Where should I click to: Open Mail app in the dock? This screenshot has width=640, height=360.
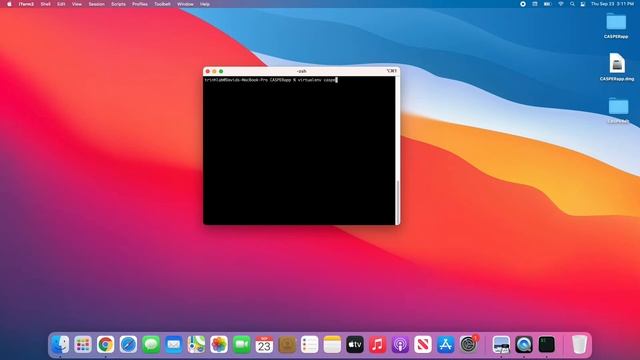click(173, 344)
